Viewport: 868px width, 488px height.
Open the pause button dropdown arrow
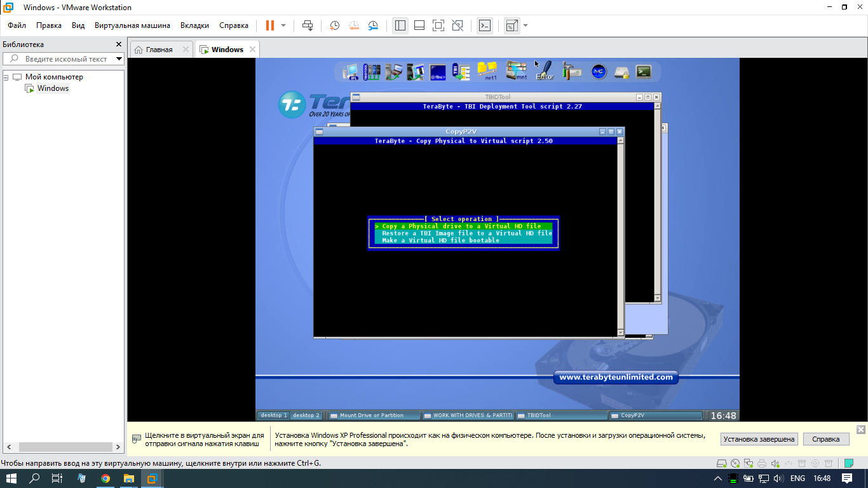tap(283, 25)
